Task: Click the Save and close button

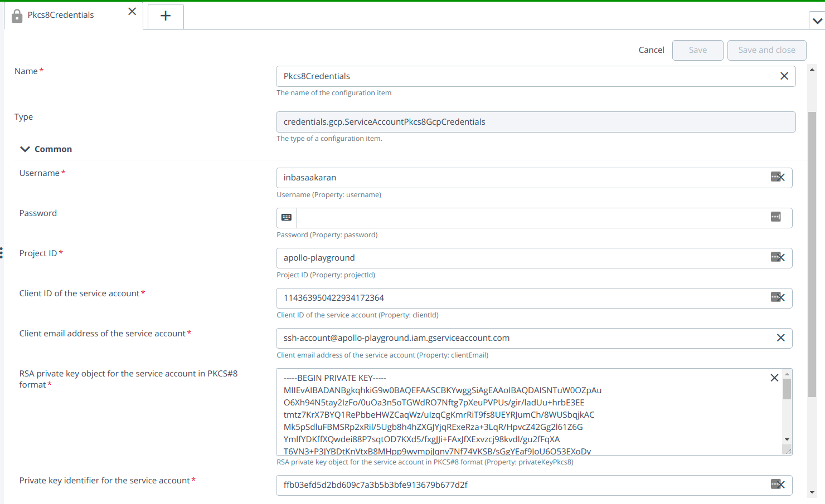Action: click(x=766, y=50)
